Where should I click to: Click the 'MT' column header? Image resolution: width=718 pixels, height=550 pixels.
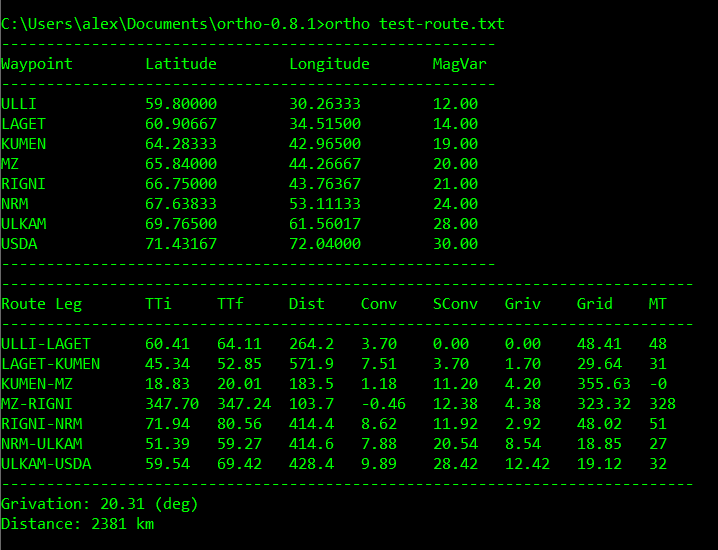[657, 304]
